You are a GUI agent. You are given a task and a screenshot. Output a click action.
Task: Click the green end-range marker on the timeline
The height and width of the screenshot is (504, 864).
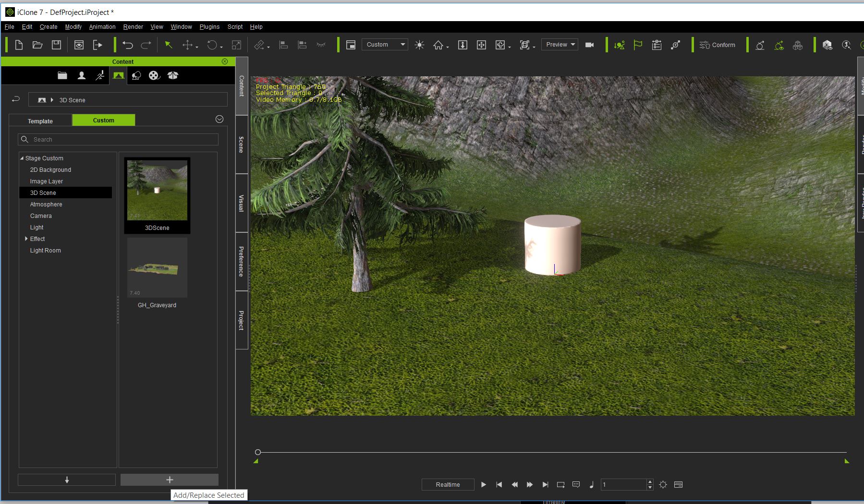click(847, 461)
